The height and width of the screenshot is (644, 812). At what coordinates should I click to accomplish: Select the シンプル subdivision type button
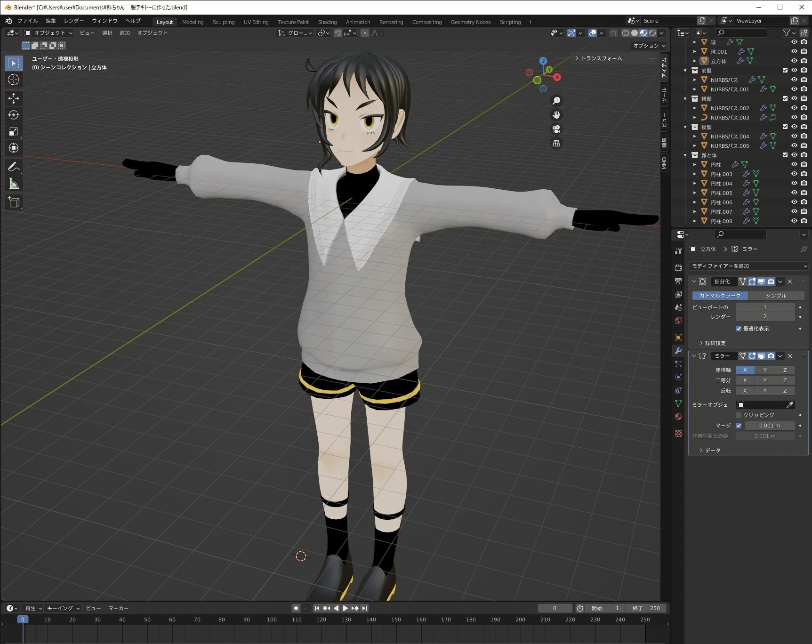776,296
